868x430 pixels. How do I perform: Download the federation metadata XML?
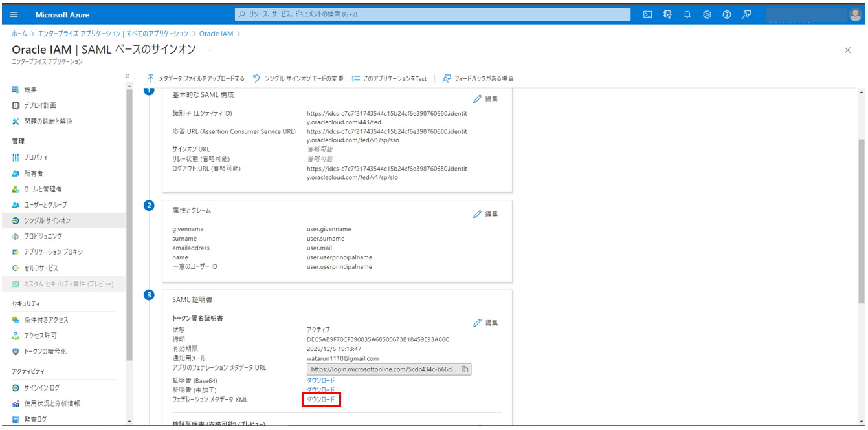coord(321,400)
